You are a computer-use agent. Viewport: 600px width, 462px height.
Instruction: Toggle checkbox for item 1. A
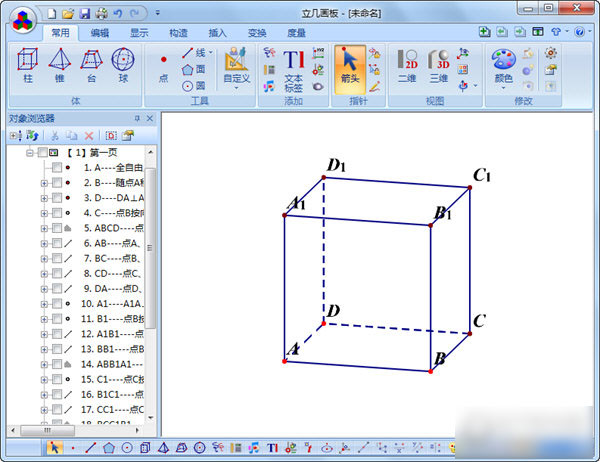[x=56, y=168]
